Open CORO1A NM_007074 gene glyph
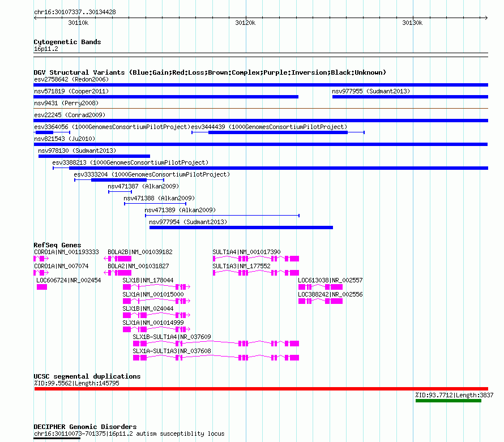The height and width of the screenshot is (442, 504). coord(41,273)
